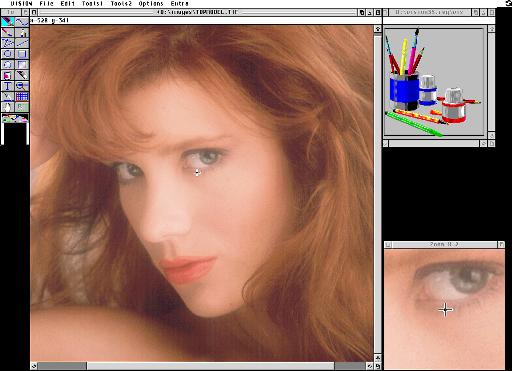Select the spray can tool
Image resolution: width=512 pixels, height=371 pixels.
pos(22,33)
